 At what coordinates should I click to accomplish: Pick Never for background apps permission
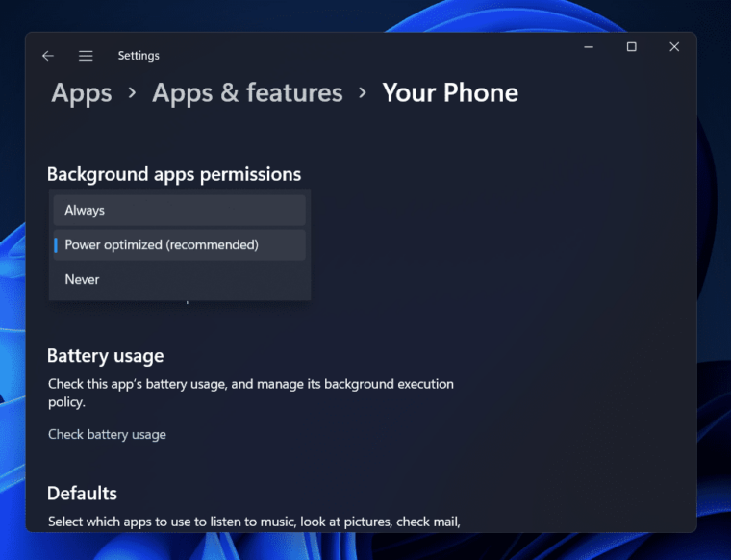point(180,279)
